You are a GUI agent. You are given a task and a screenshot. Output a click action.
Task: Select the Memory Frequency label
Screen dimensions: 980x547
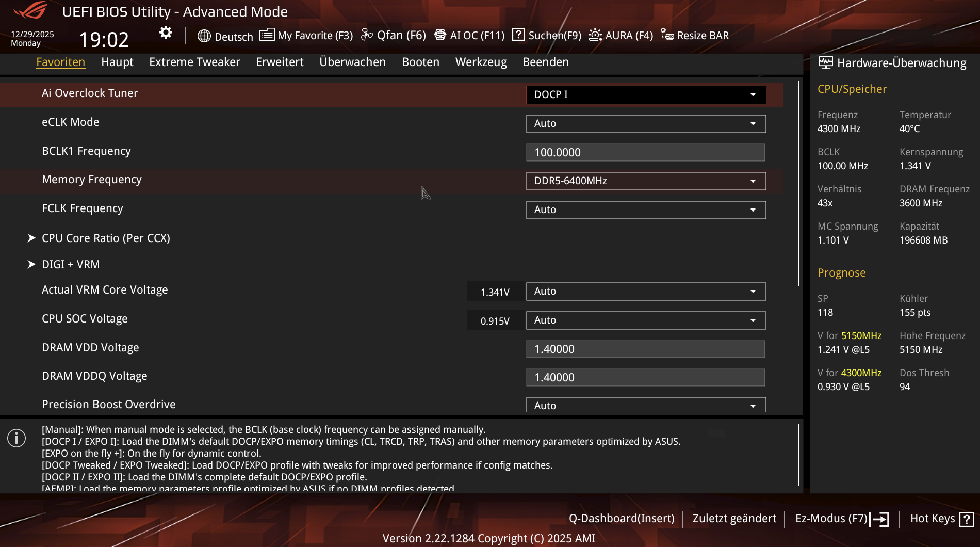[x=92, y=180]
